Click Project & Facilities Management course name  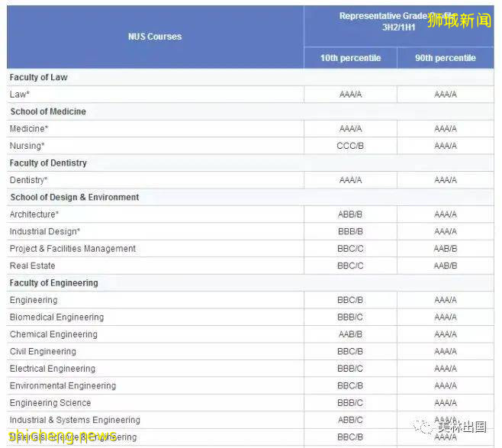(x=72, y=249)
